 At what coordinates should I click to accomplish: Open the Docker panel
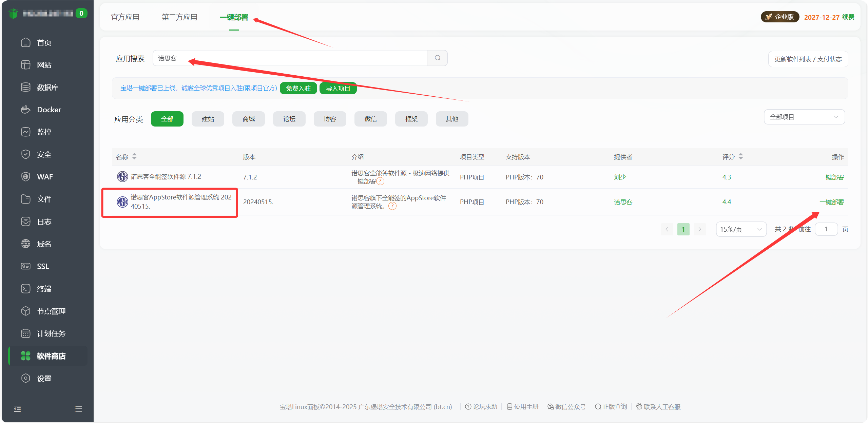(49, 109)
